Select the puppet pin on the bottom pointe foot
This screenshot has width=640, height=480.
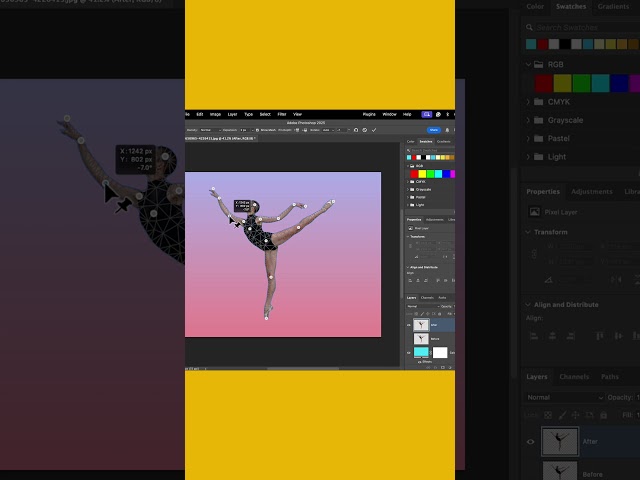coord(266,318)
